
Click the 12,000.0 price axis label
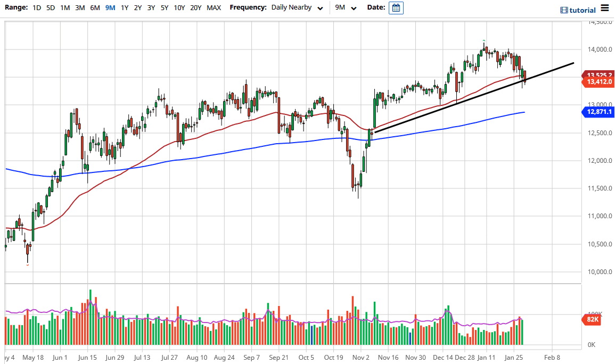coord(600,161)
